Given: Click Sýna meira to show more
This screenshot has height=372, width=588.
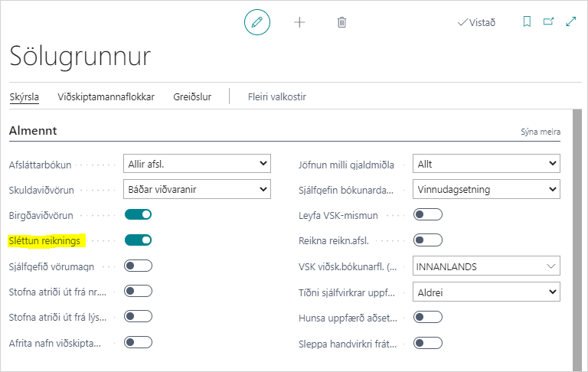Looking at the screenshot, I should (x=540, y=132).
